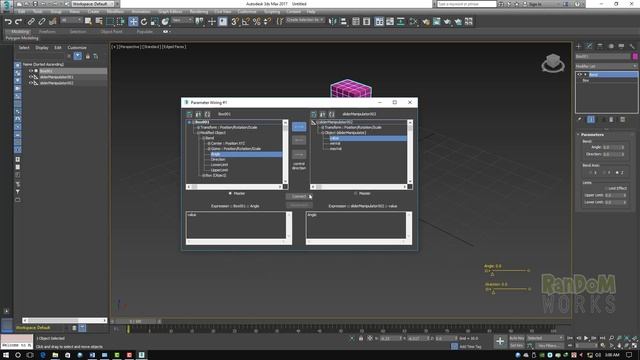Open the Hierarchy panel icon
This screenshot has width=640, height=360.
click(x=600, y=46)
